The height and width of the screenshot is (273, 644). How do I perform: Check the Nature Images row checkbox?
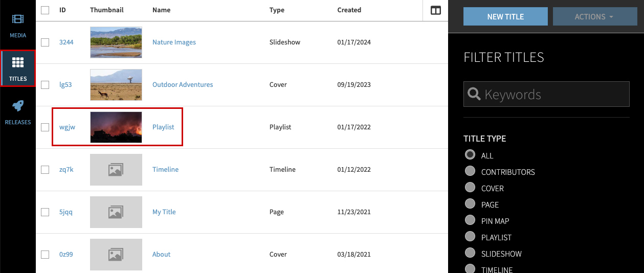click(45, 42)
